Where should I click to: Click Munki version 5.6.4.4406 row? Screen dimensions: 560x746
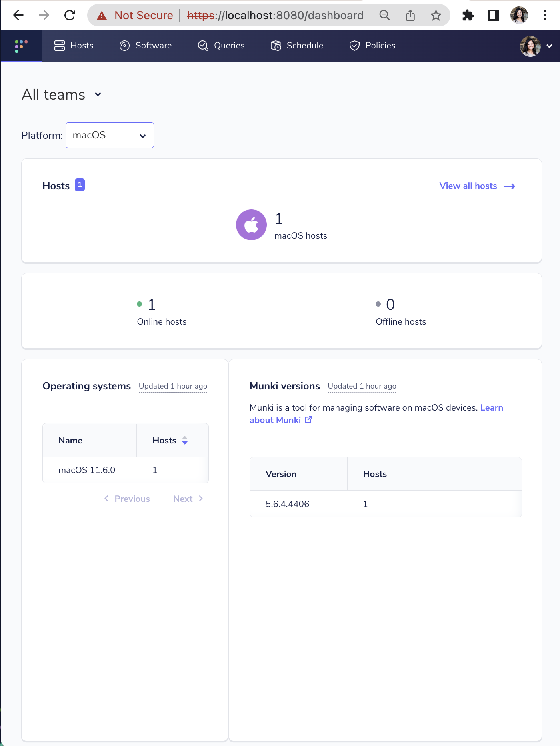(x=386, y=504)
